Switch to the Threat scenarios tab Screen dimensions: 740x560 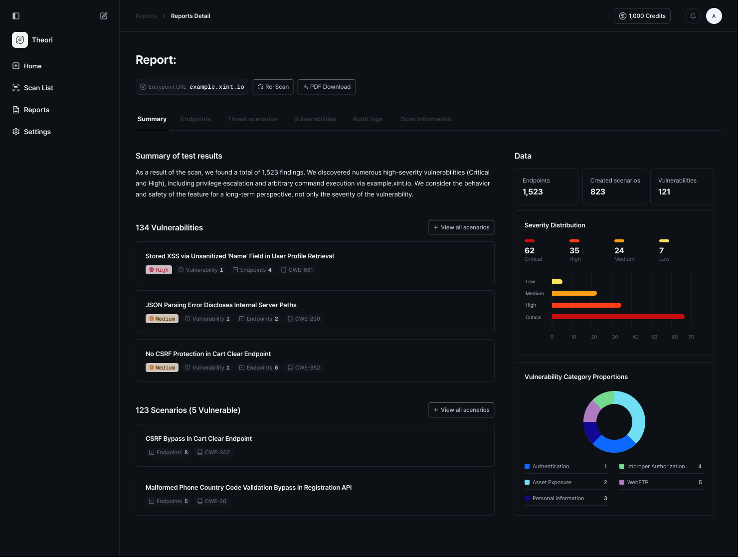pyautogui.click(x=252, y=119)
